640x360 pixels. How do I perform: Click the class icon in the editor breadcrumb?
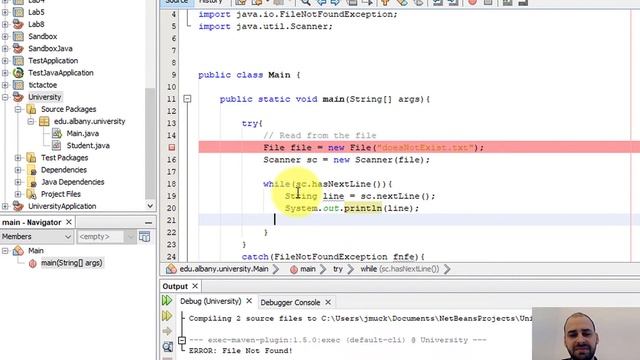(171, 269)
